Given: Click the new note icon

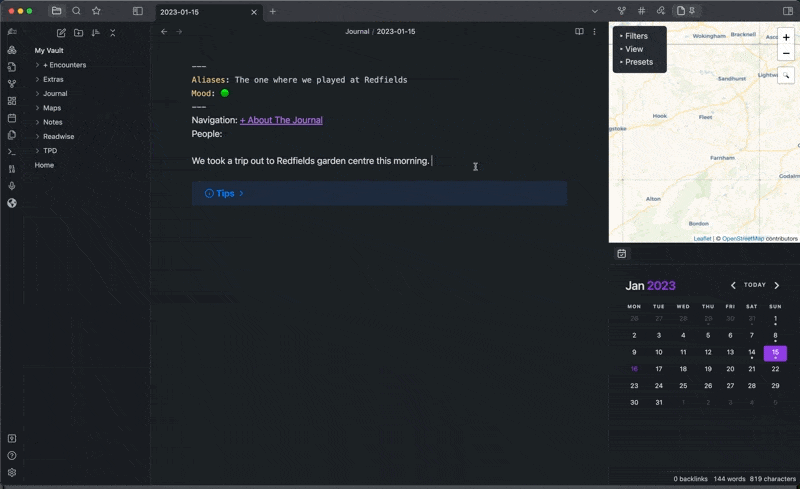Looking at the screenshot, I should [61, 33].
